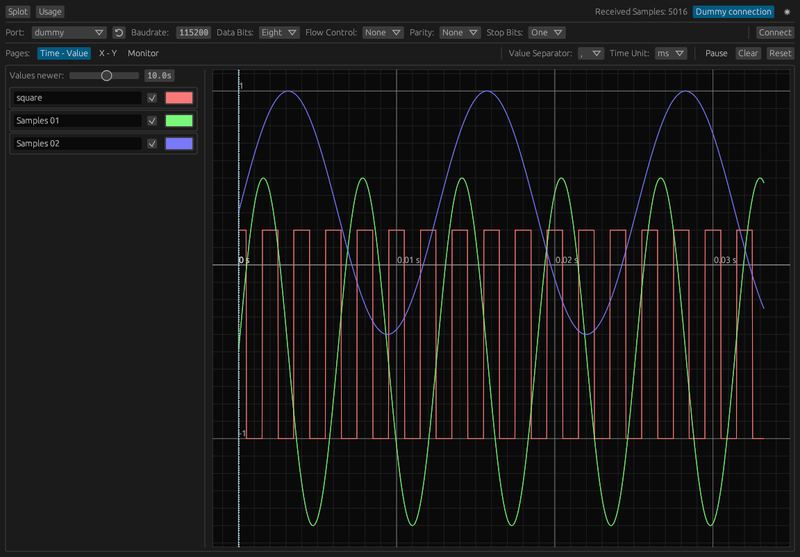The height and width of the screenshot is (557, 800).
Task: Toggle the Samples 02 checkbox
Action: [x=152, y=144]
